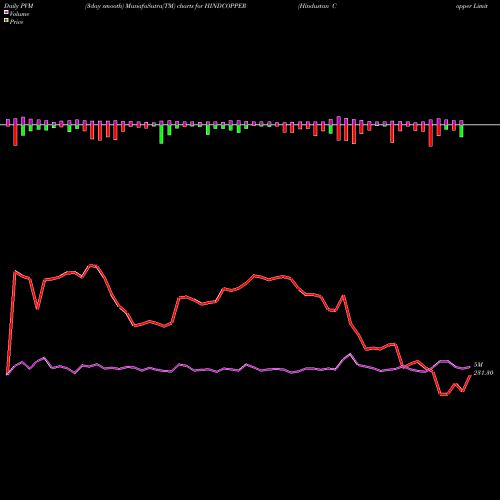Image resolution: width=500 pixels, height=500 pixels.
Task: Click the Price legend color swatch
Action: click(x=6, y=21)
